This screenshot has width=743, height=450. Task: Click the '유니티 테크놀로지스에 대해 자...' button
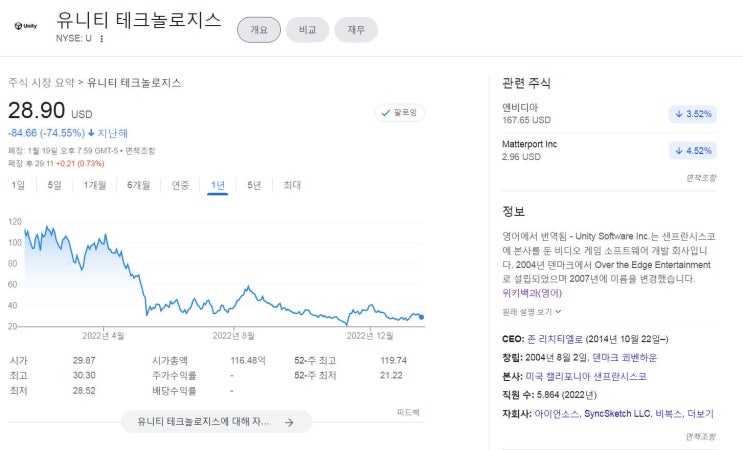pos(217,422)
